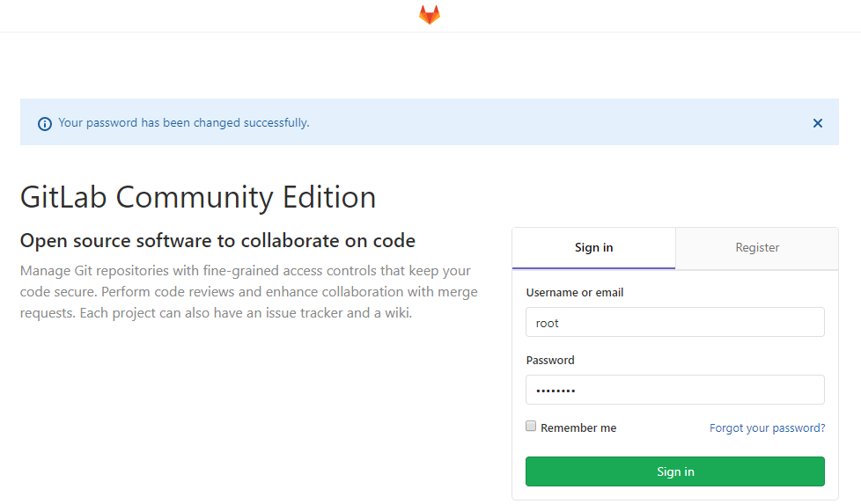Open the Register tab
This screenshot has height=504, width=861.
(x=757, y=248)
